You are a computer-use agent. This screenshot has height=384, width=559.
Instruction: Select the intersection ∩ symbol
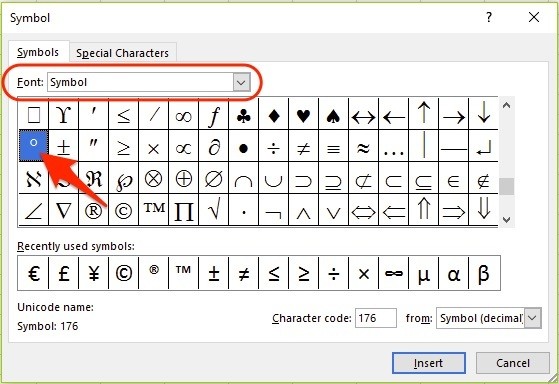pyautogui.click(x=243, y=178)
